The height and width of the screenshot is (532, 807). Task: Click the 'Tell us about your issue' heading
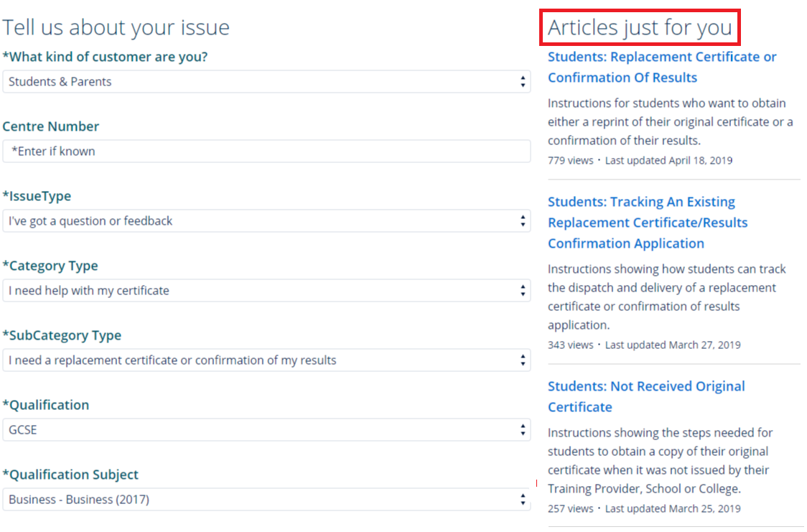point(116,27)
